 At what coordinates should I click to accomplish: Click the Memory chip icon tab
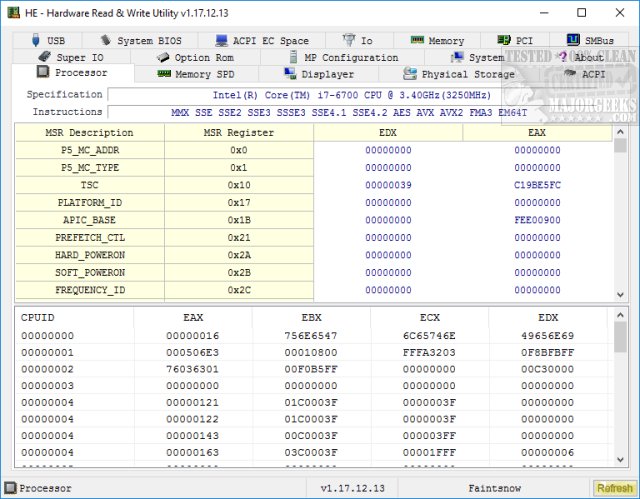pos(416,41)
